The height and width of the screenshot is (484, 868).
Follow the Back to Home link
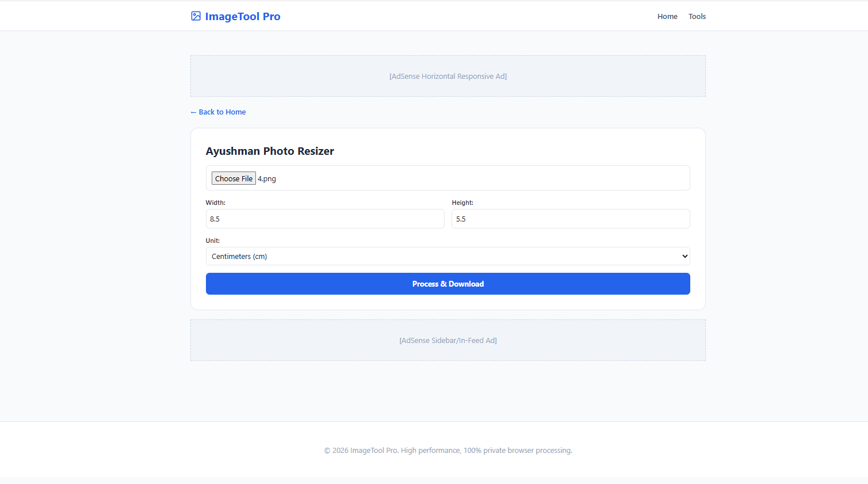click(x=222, y=112)
